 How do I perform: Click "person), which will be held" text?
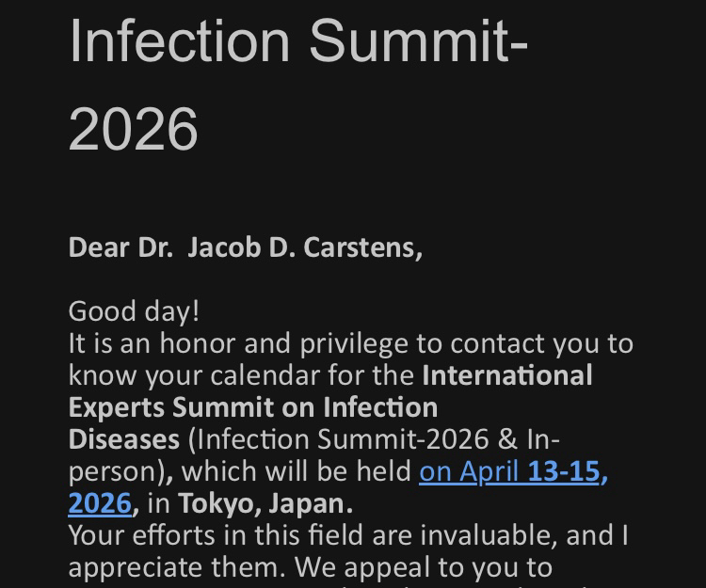tap(240, 470)
